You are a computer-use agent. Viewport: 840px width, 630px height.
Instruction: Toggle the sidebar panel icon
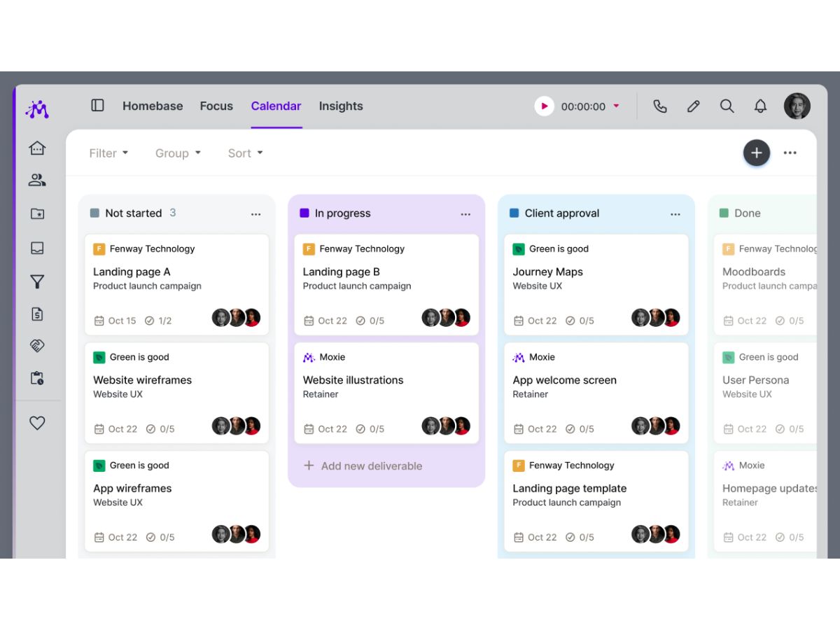(x=97, y=105)
